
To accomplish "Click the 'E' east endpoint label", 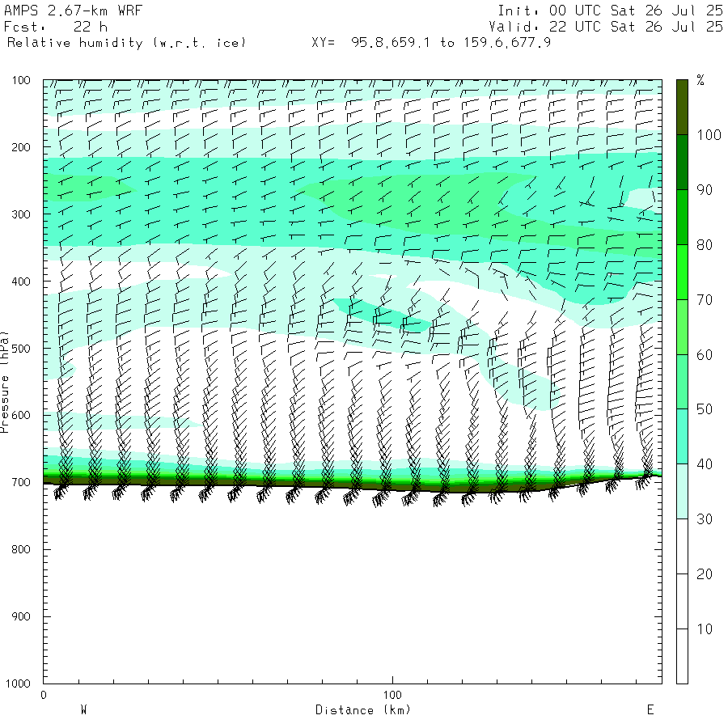I will pyautogui.click(x=650, y=710).
